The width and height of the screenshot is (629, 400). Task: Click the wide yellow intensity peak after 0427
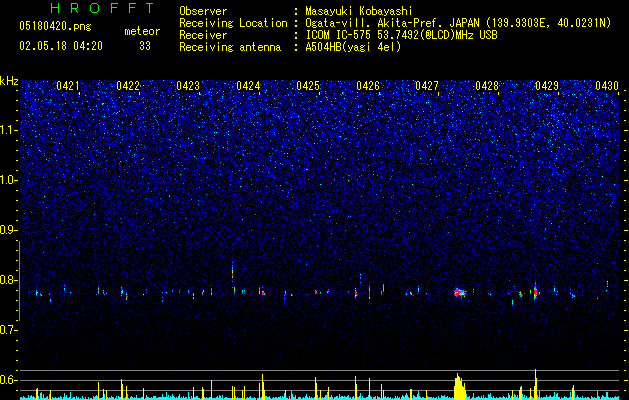[460, 386]
